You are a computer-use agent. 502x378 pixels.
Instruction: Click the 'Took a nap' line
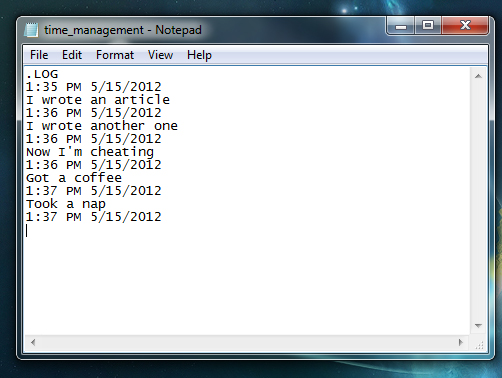(x=66, y=204)
